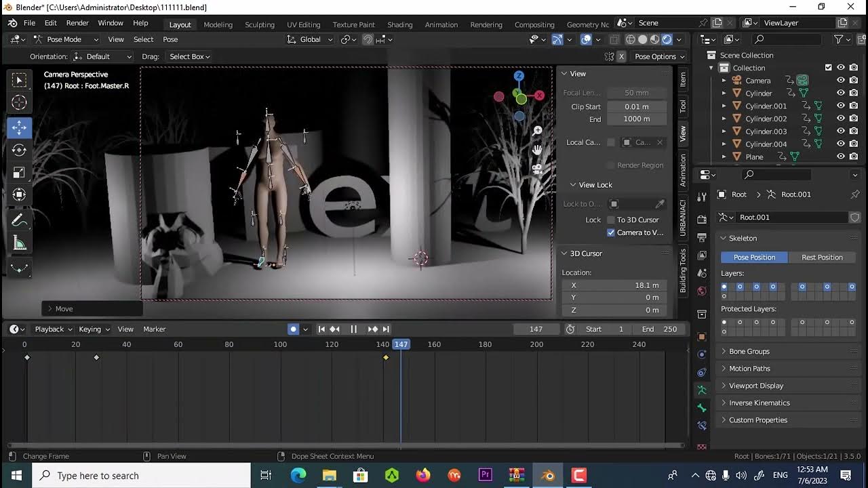
Task: Open File Explorer from the taskbar
Action: pyautogui.click(x=329, y=475)
